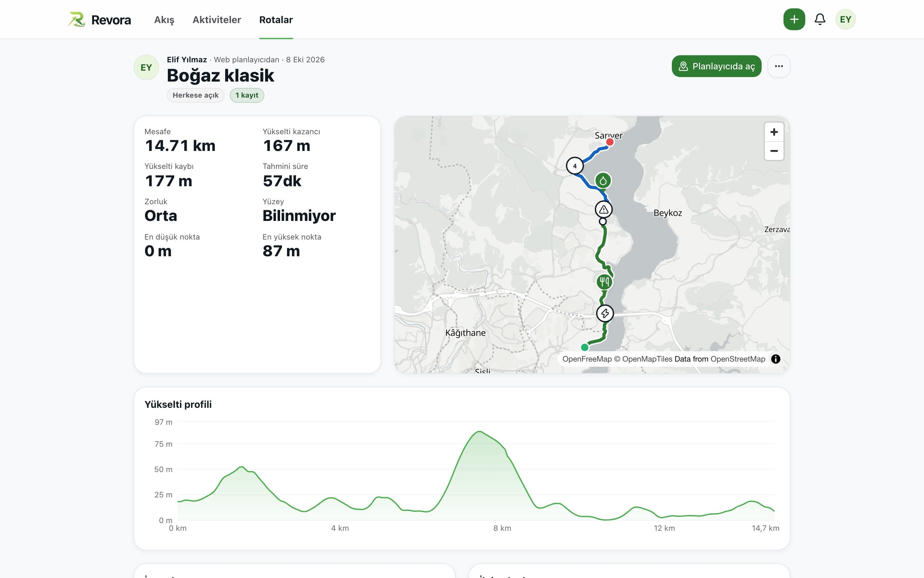
Task: Zoom out on the map
Action: [774, 151]
